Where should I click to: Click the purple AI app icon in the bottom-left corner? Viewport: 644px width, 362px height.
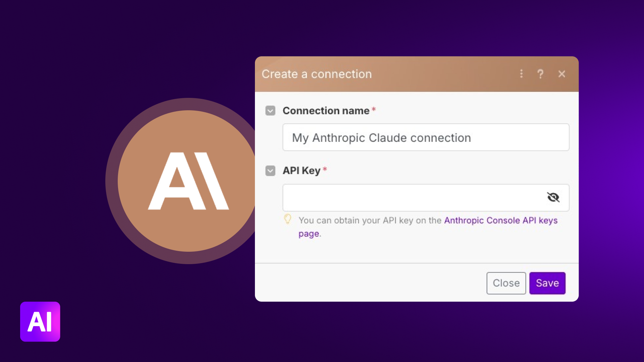pyautogui.click(x=40, y=321)
